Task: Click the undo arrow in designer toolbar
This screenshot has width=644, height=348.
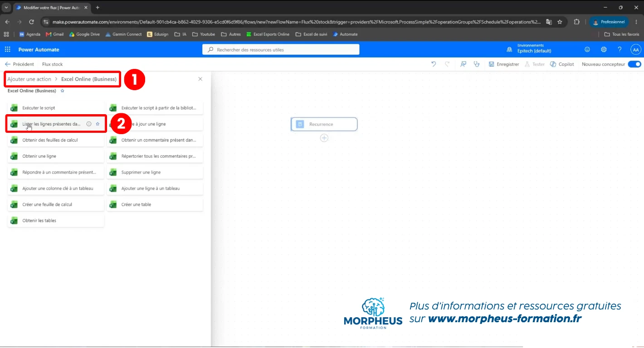Action: tap(434, 64)
